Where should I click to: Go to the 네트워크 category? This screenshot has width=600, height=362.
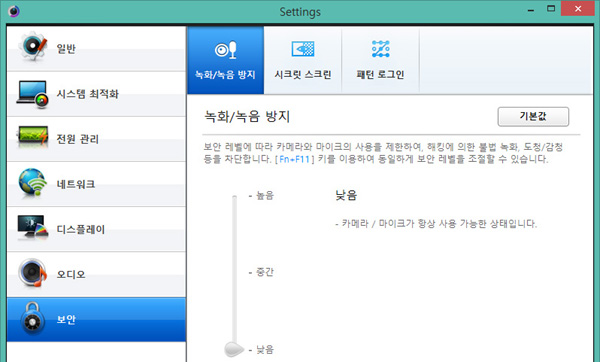(x=96, y=184)
